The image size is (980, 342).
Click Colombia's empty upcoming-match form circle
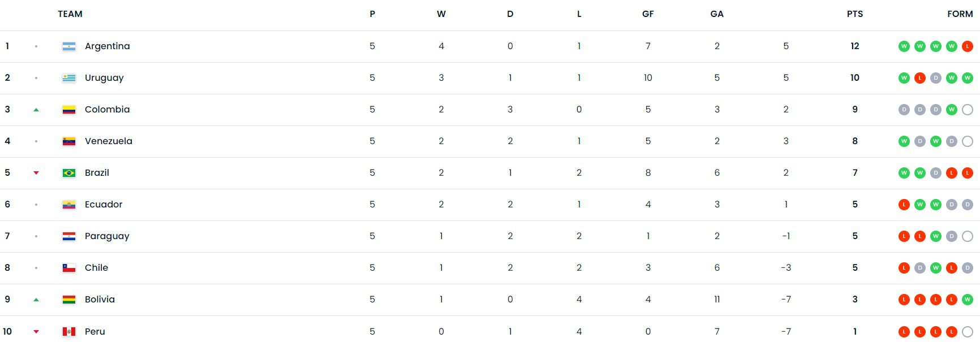pos(968,110)
